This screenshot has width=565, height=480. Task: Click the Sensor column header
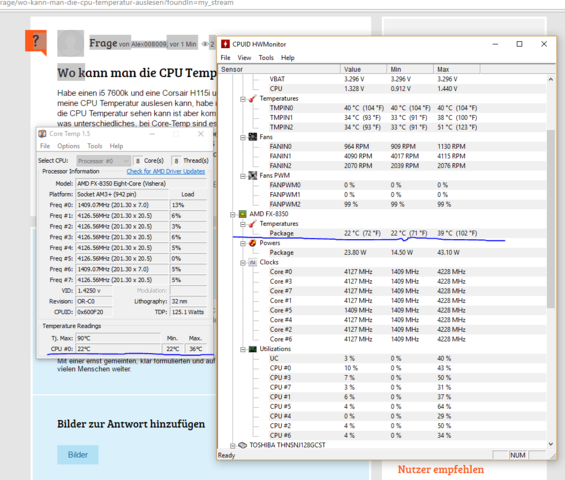[x=279, y=69]
